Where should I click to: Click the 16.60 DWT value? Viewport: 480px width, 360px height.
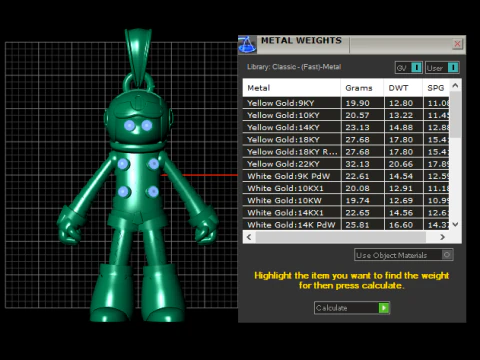click(x=401, y=225)
